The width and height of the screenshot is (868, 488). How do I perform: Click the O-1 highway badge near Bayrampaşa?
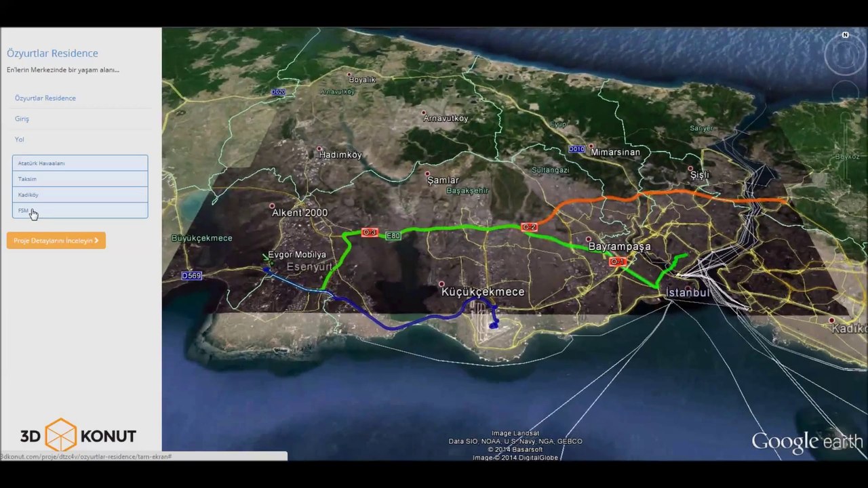click(617, 262)
